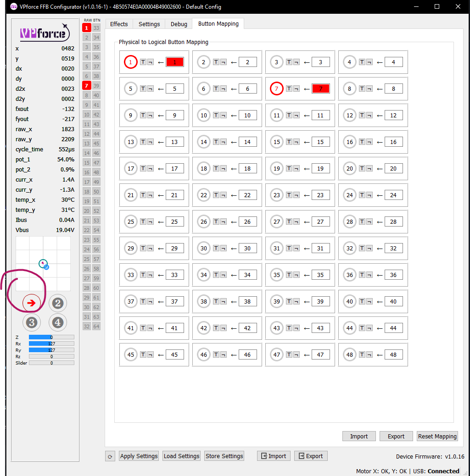Click the red arrow button 1 indicator
Screen dimensions: 470x476
pyautogui.click(x=31, y=303)
